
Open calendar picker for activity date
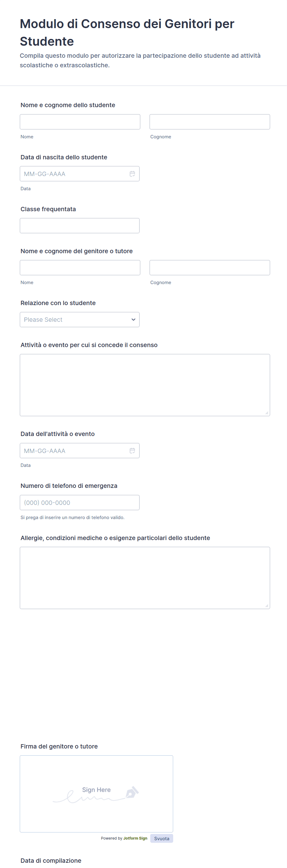click(x=132, y=451)
